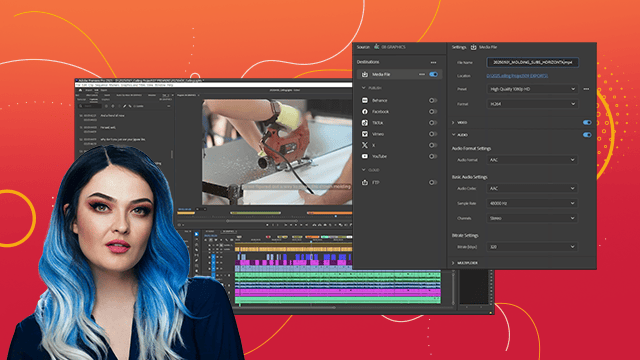Enable the Facebook destination switch

tap(433, 111)
